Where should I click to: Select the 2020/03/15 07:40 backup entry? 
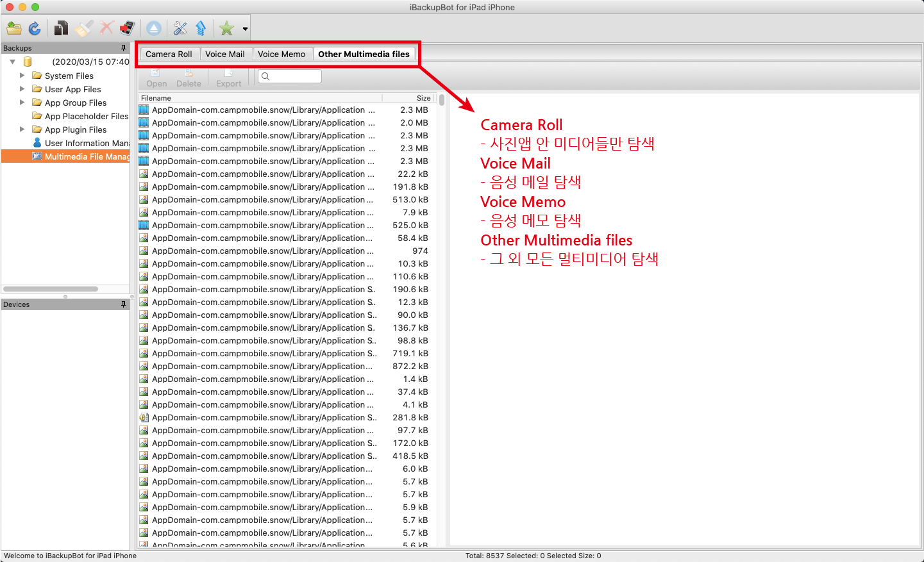(x=90, y=62)
